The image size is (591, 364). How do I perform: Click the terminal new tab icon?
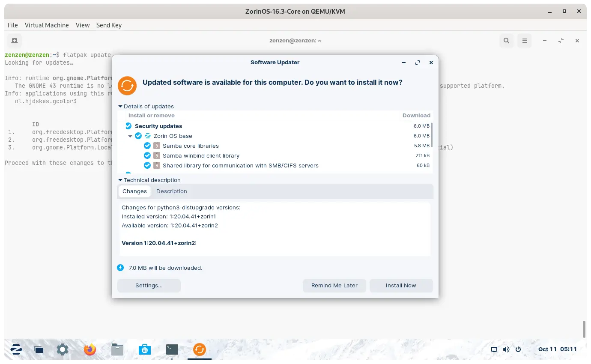point(15,41)
